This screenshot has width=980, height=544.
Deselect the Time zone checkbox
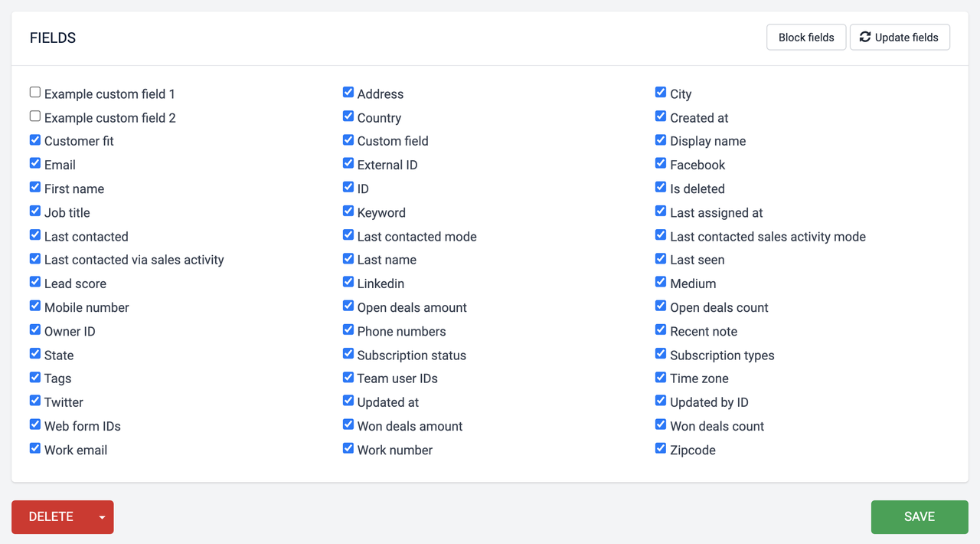pos(661,378)
